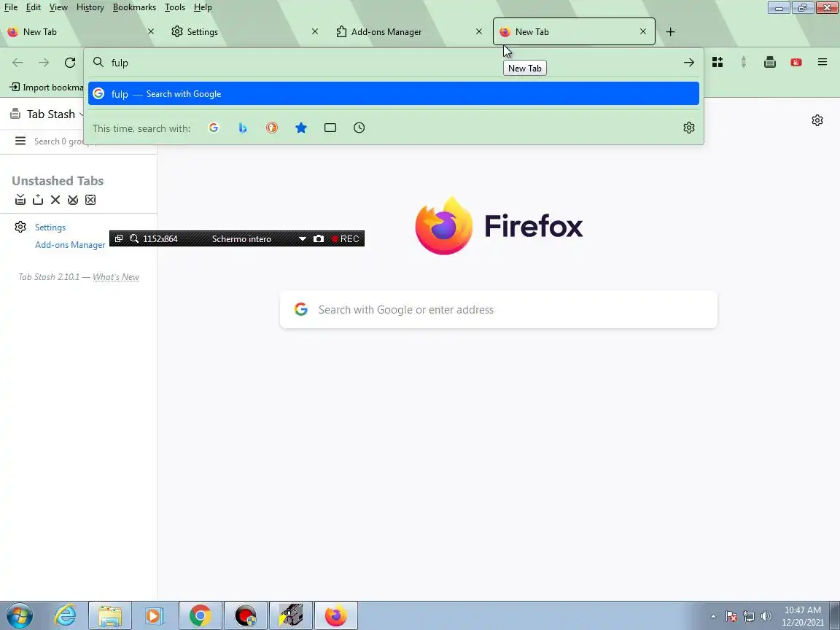Image resolution: width=840 pixels, height=630 pixels.
Task: Open the Tools menu
Action: (175, 7)
